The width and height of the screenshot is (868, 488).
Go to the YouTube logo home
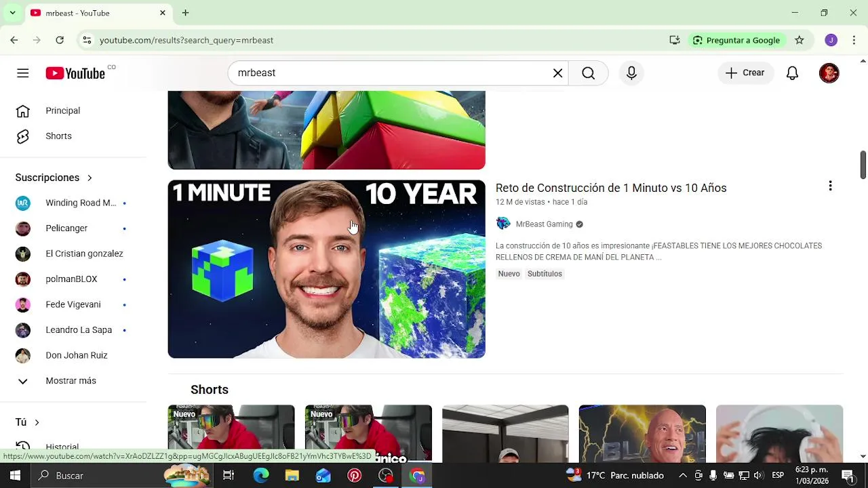coord(75,73)
